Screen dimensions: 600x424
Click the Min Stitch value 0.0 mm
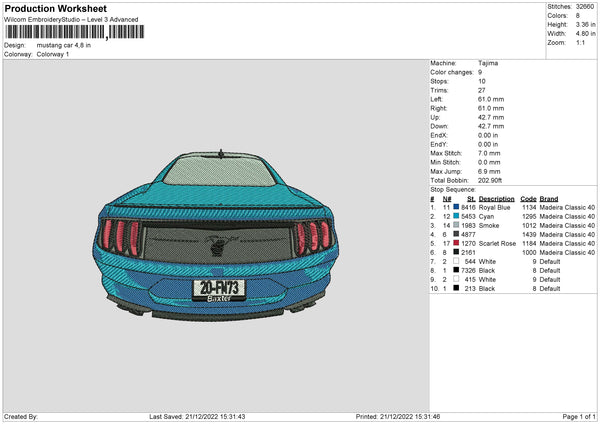coord(489,162)
